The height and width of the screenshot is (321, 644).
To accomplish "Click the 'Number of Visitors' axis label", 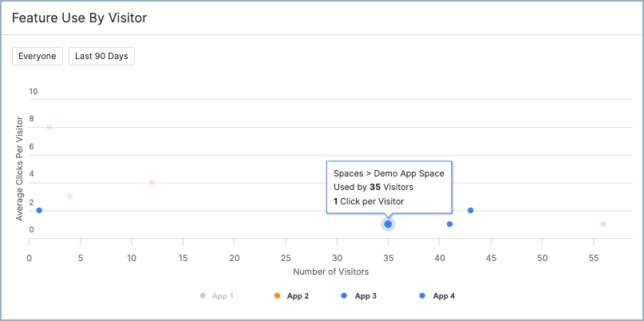I will 331,271.
